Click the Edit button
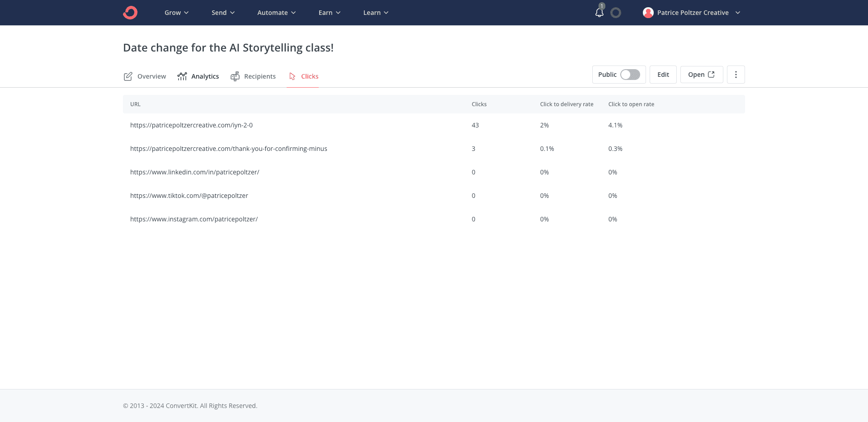The height and width of the screenshot is (422, 868). 663,75
